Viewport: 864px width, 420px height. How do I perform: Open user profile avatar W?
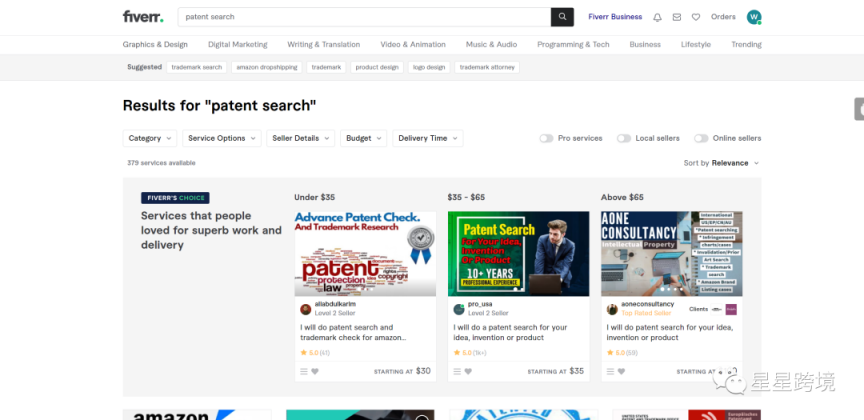tap(754, 17)
